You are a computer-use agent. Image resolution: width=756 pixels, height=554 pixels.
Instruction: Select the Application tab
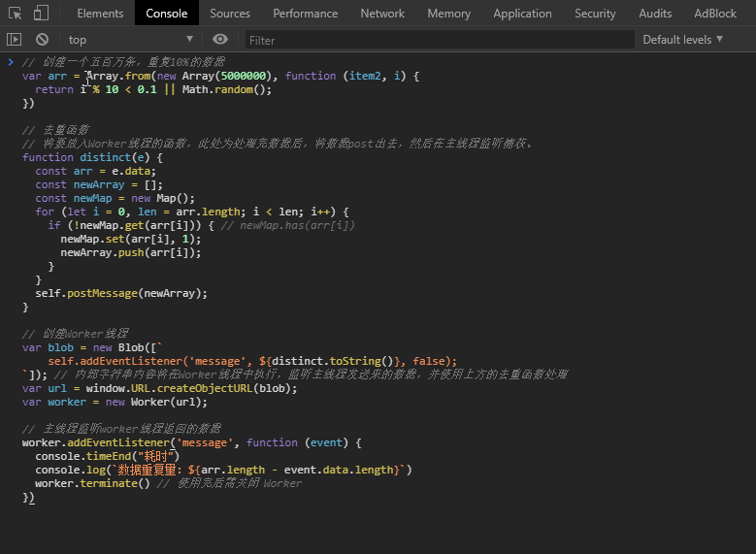click(522, 14)
